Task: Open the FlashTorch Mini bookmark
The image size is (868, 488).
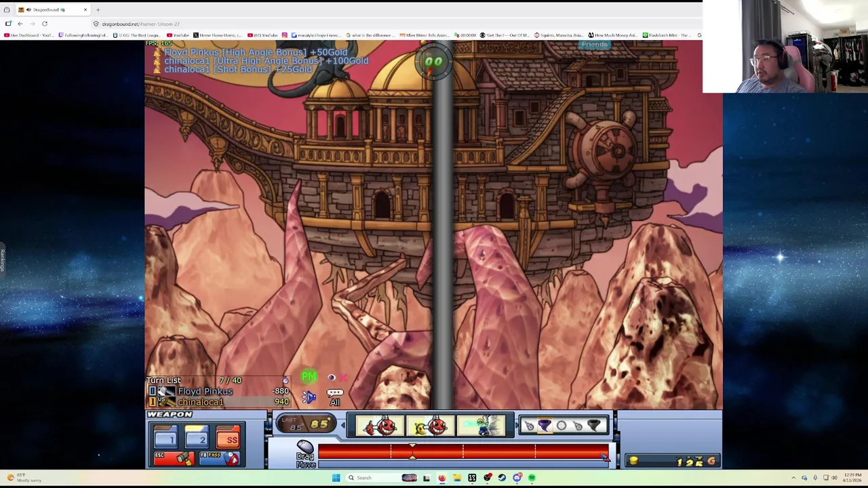Action: 667,35
